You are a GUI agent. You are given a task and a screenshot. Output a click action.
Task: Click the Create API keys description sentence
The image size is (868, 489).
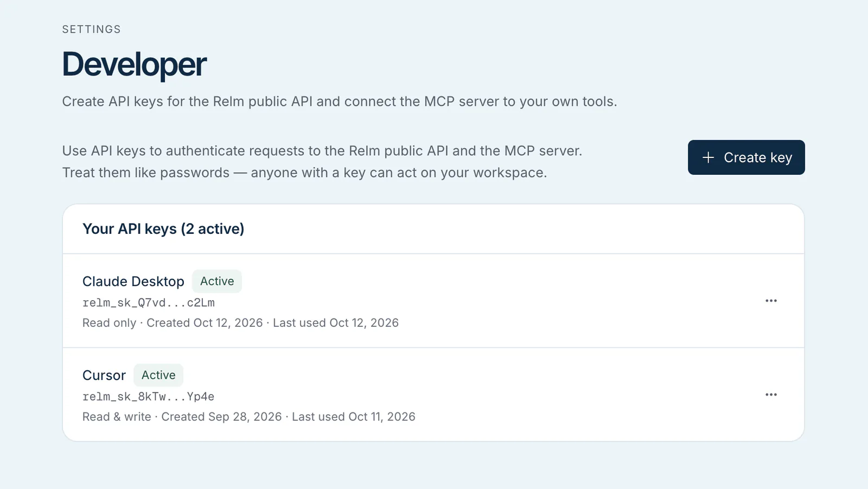coord(340,101)
